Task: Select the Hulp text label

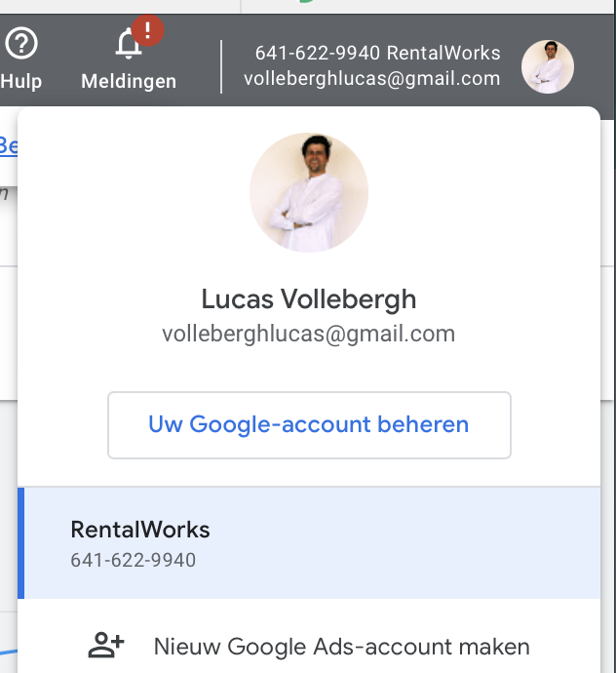Action: [x=21, y=82]
